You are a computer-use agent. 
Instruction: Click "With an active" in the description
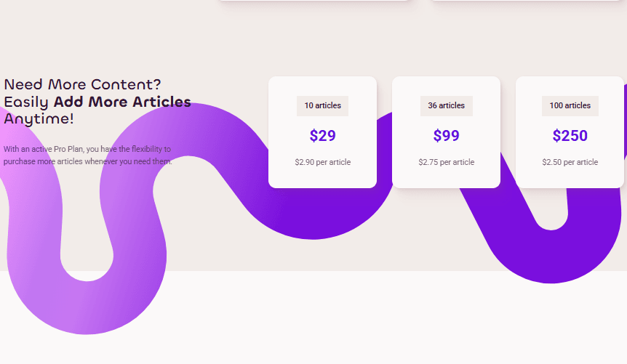(26, 149)
